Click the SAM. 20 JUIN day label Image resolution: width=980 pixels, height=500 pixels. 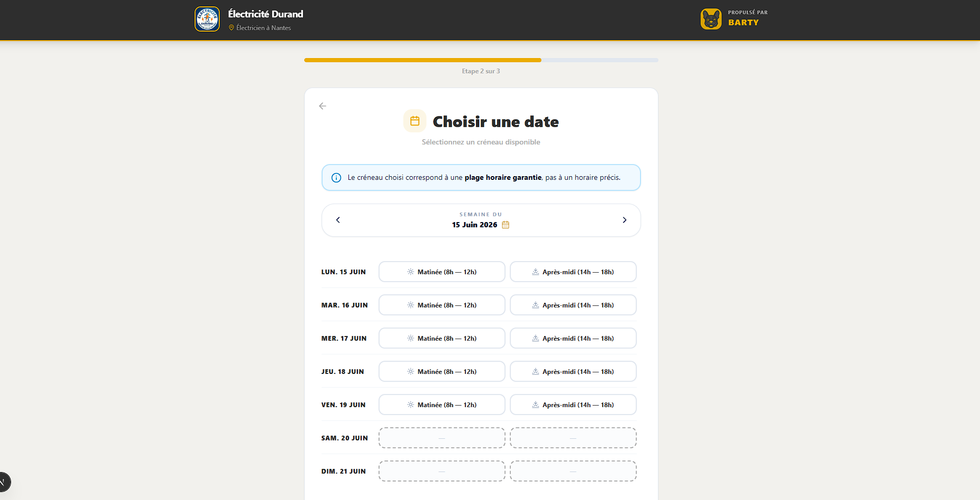click(345, 438)
